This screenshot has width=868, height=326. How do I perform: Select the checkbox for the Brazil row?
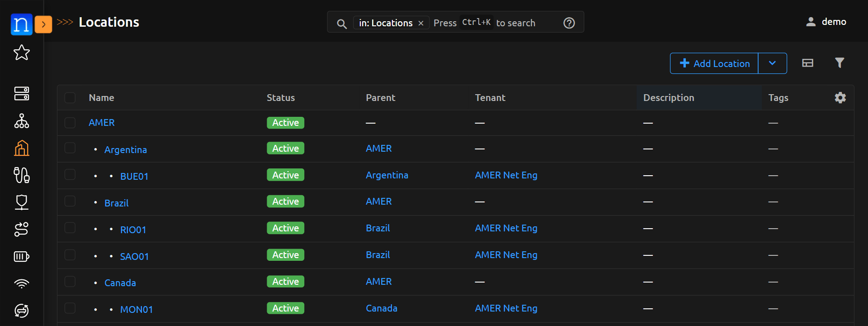[x=70, y=201]
